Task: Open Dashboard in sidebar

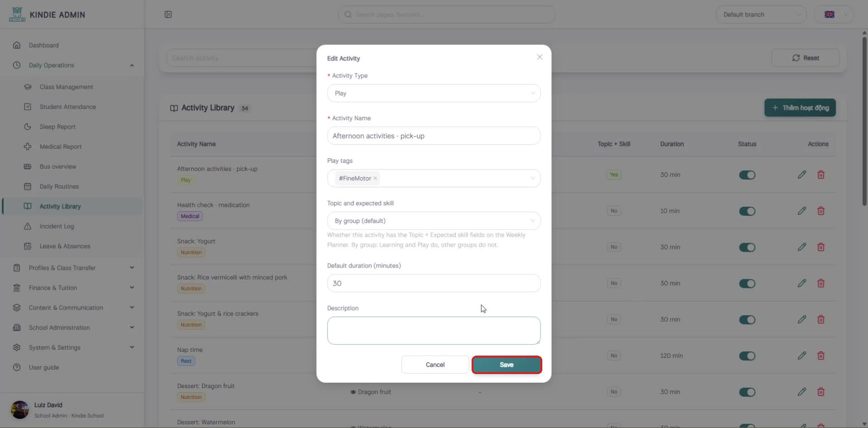Action: coord(72,45)
